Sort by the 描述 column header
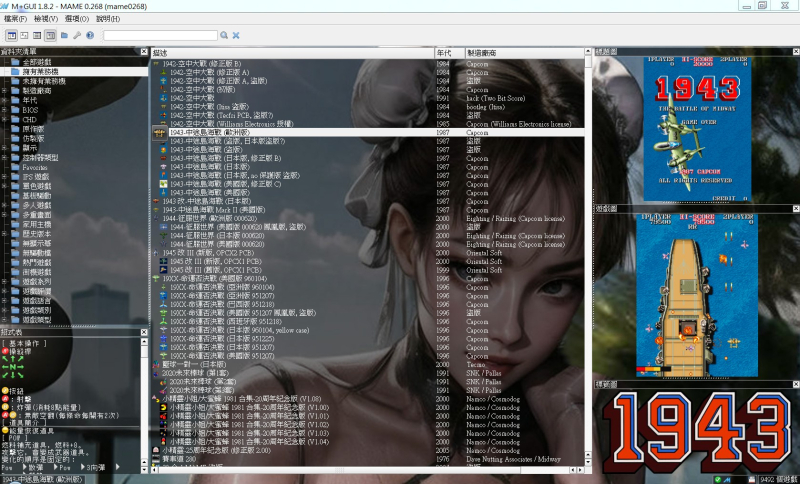The height and width of the screenshot is (484, 800). click(292, 53)
